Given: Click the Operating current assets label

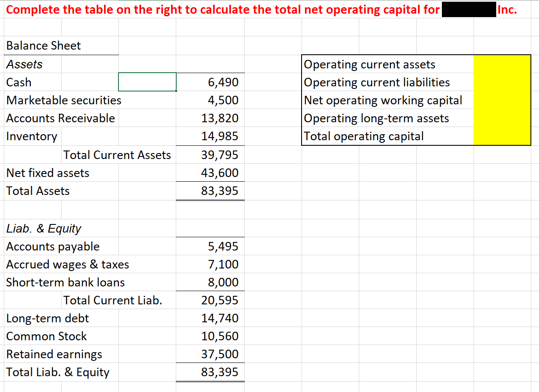Looking at the screenshot, I should (369, 64).
